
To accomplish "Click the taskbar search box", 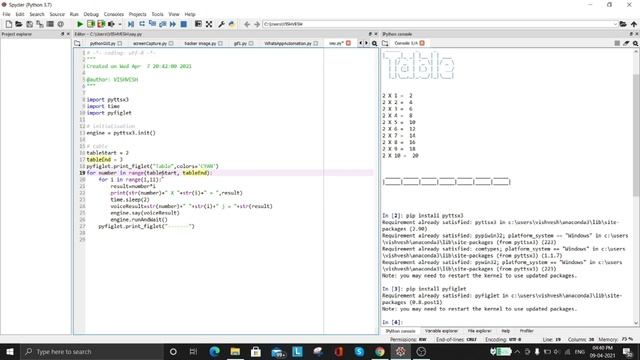I will click(x=92, y=351).
